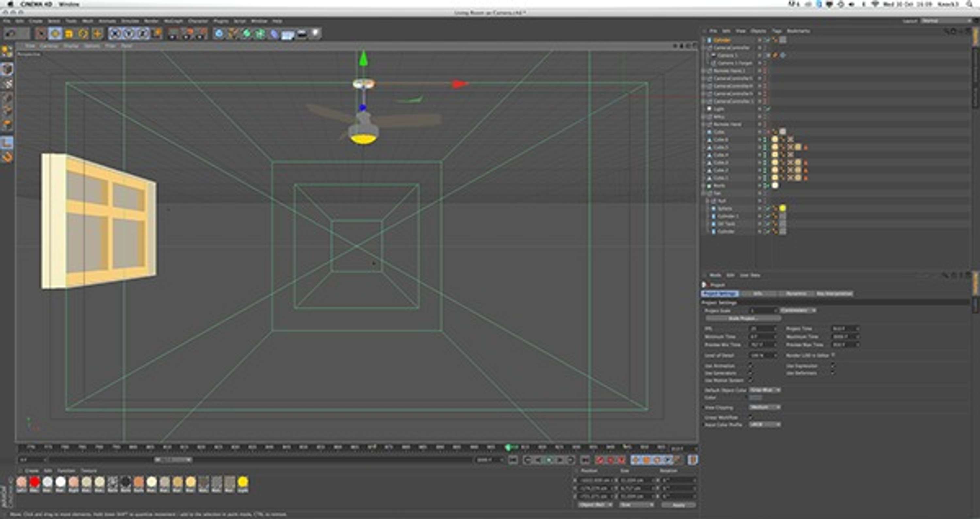Open the Edit Render Settings icon
Viewport: 980px width, 519px height.
[x=201, y=34]
